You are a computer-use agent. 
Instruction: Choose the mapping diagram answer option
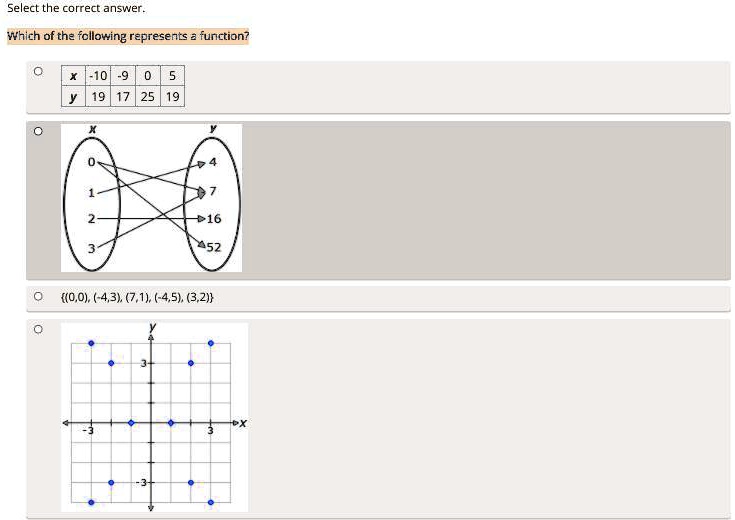tap(38, 131)
